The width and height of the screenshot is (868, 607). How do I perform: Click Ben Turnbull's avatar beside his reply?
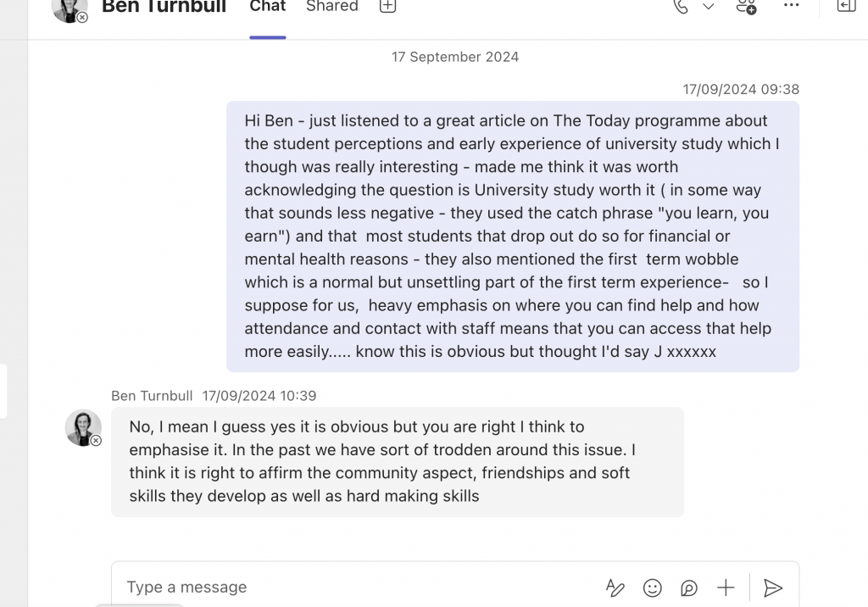pos(83,428)
